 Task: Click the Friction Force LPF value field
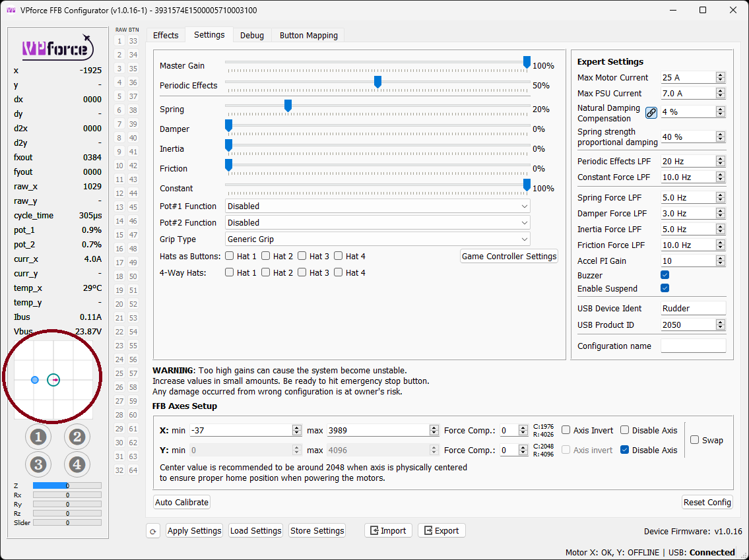coord(689,245)
